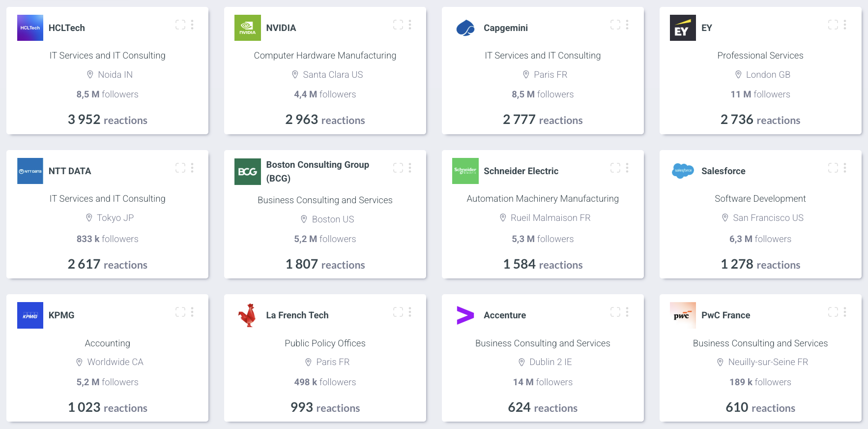Click the '2 963 reactions' count
The image size is (868, 429).
point(325,120)
